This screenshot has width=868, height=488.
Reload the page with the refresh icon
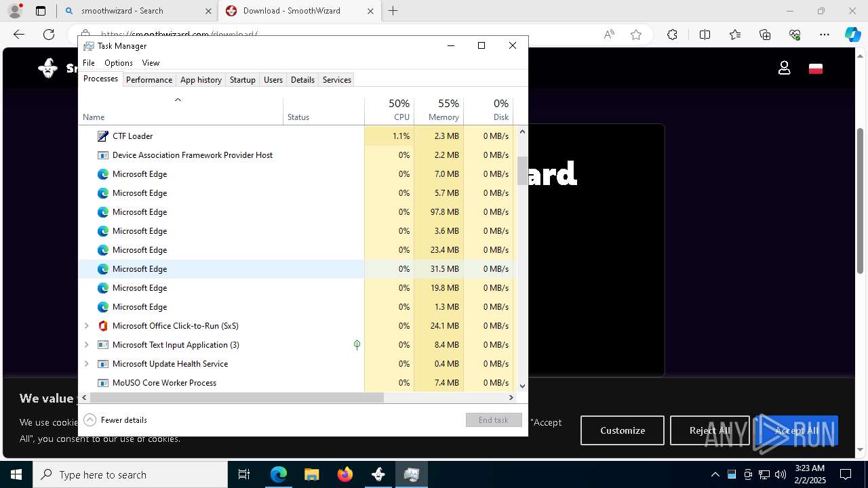tap(49, 35)
